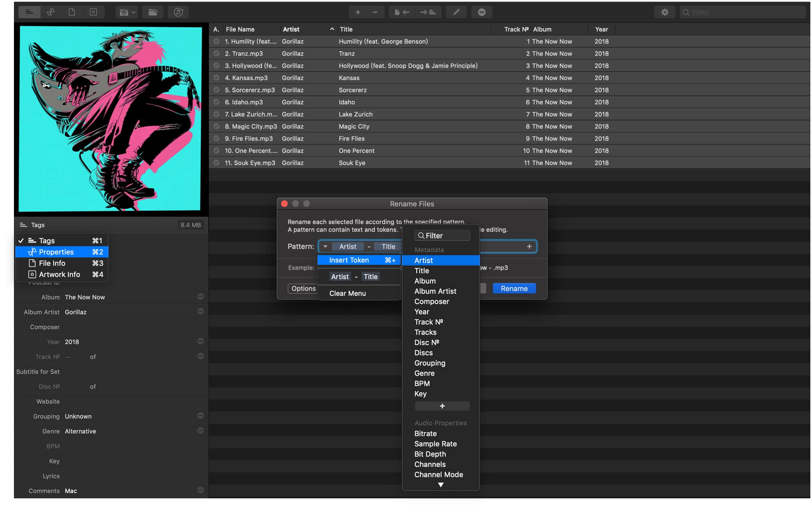Click the clear icon beside Genre field
The height and width of the screenshot is (509, 812).
click(201, 431)
